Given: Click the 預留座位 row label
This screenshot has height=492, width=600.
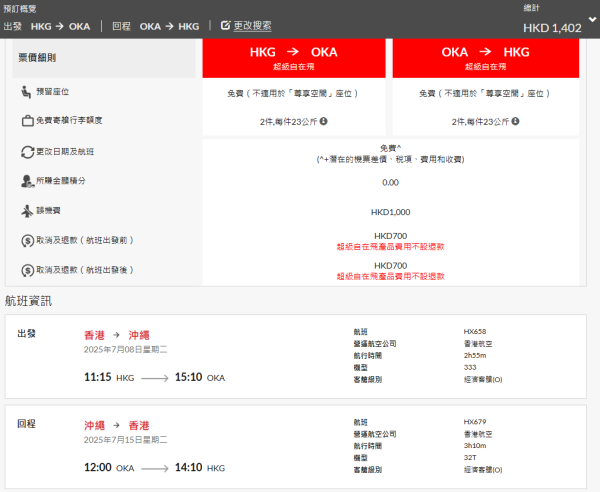Looking at the screenshot, I should coord(53,92).
